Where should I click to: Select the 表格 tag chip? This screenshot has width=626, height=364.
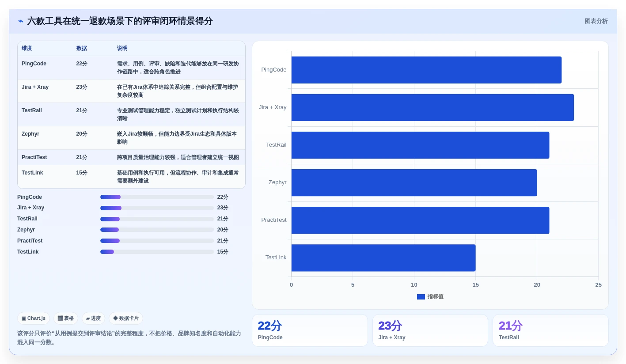click(66, 318)
